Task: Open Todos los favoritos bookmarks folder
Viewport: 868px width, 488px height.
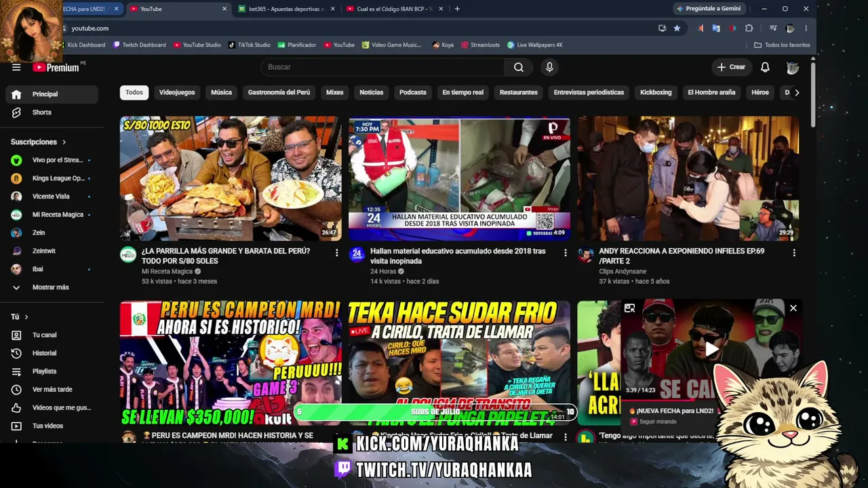Action: 782,45
